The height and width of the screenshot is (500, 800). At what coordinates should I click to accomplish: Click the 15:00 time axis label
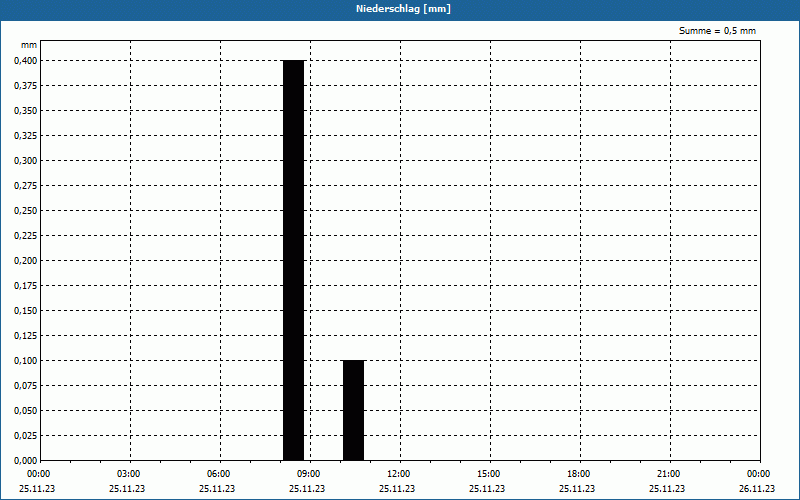[x=488, y=474]
